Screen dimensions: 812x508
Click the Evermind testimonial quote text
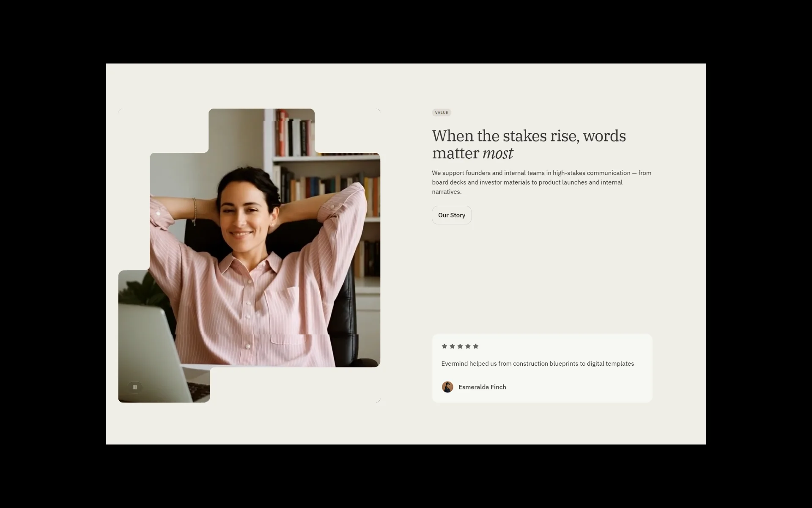point(538,364)
